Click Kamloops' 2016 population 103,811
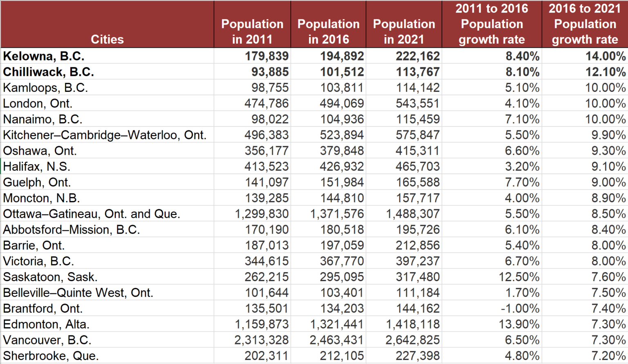Screen dimensions: 628x364 (328, 87)
